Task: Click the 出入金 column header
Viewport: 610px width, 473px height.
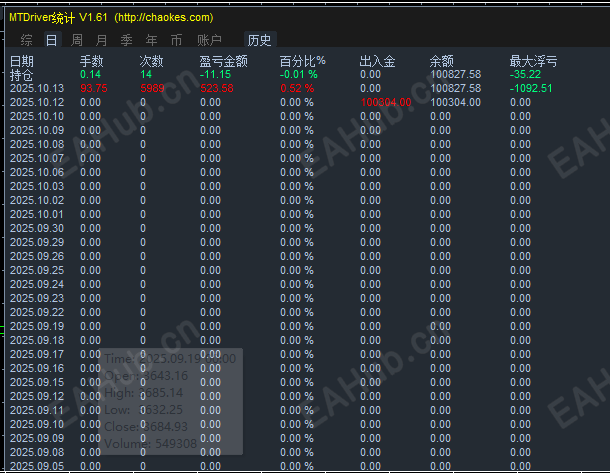Action: [x=377, y=61]
